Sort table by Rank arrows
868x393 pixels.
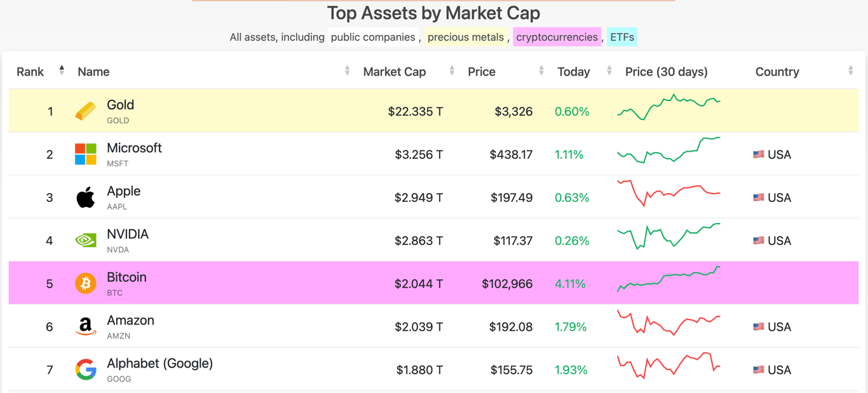[x=62, y=70]
